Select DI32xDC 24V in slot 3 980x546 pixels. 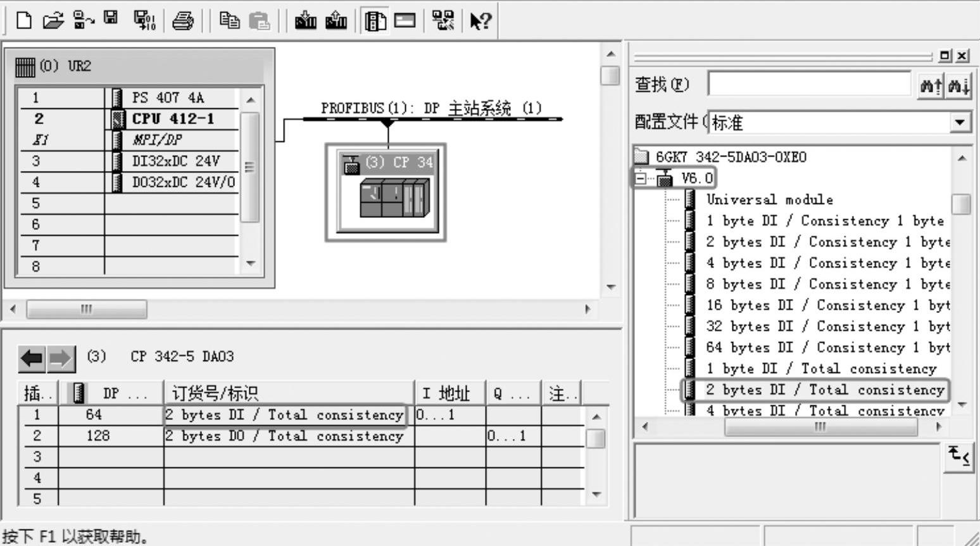(x=175, y=161)
